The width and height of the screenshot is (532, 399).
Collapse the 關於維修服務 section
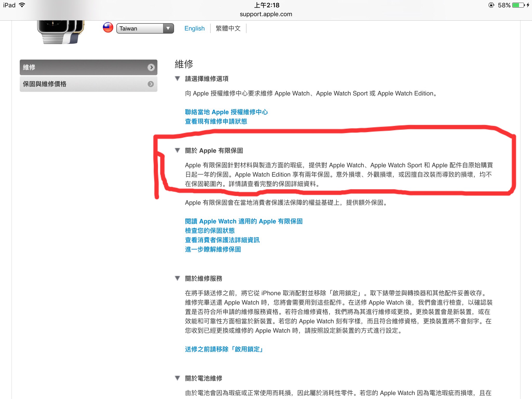point(177,278)
